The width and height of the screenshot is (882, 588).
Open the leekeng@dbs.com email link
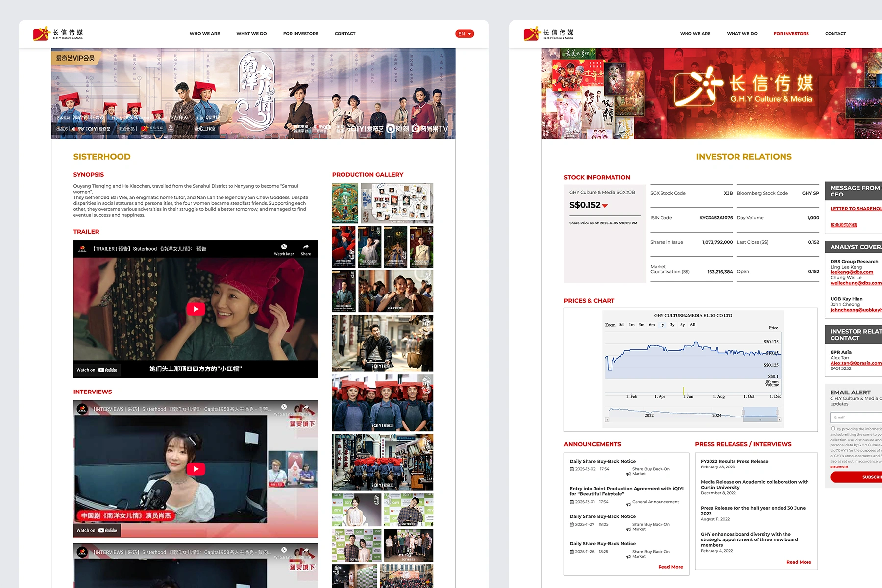[852, 272]
